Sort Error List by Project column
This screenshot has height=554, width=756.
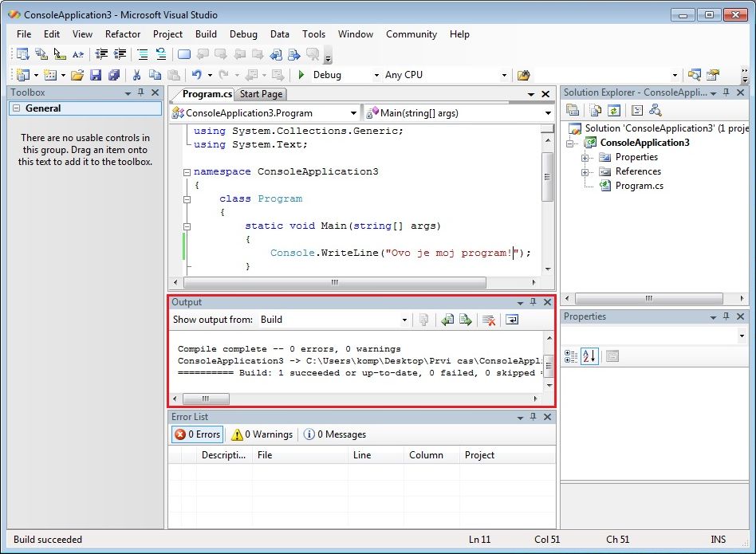pyautogui.click(x=507, y=455)
